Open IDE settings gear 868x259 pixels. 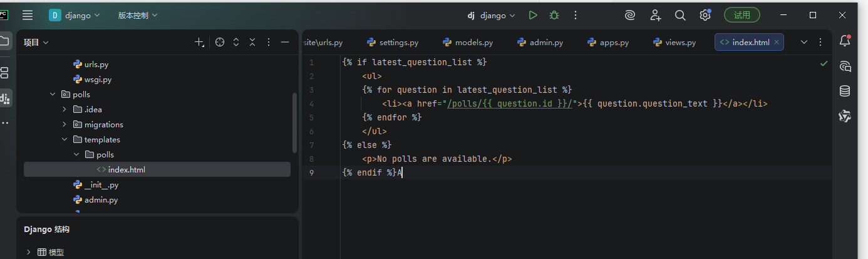tap(705, 15)
